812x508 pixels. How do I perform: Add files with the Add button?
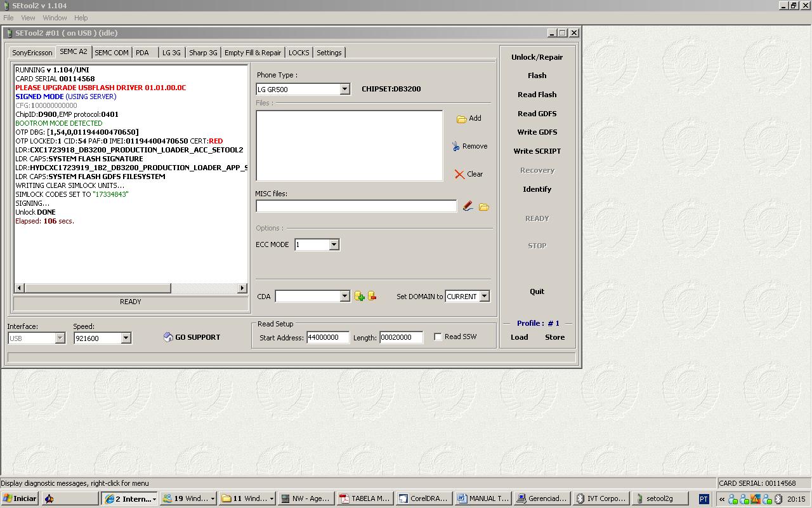(x=469, y=118)
